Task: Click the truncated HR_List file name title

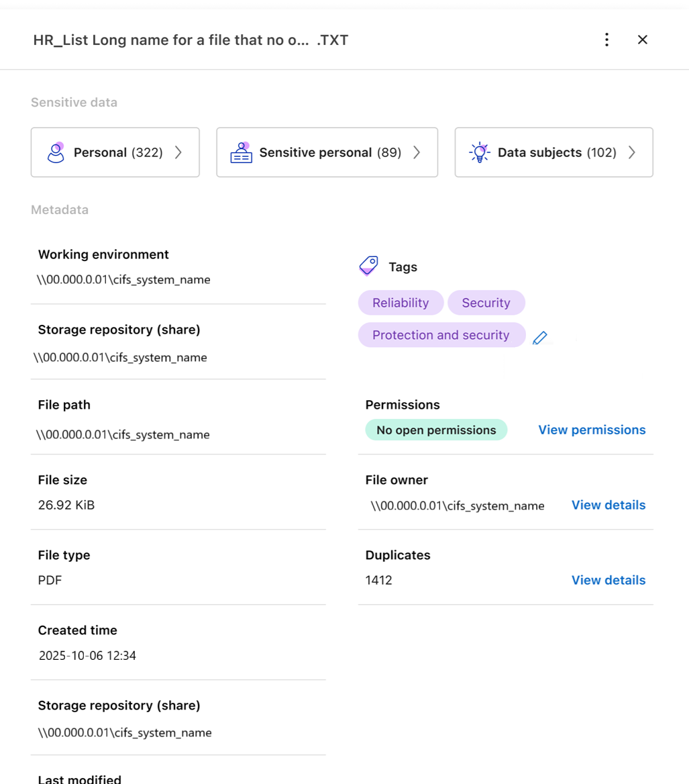Action: tap(191, 40)
